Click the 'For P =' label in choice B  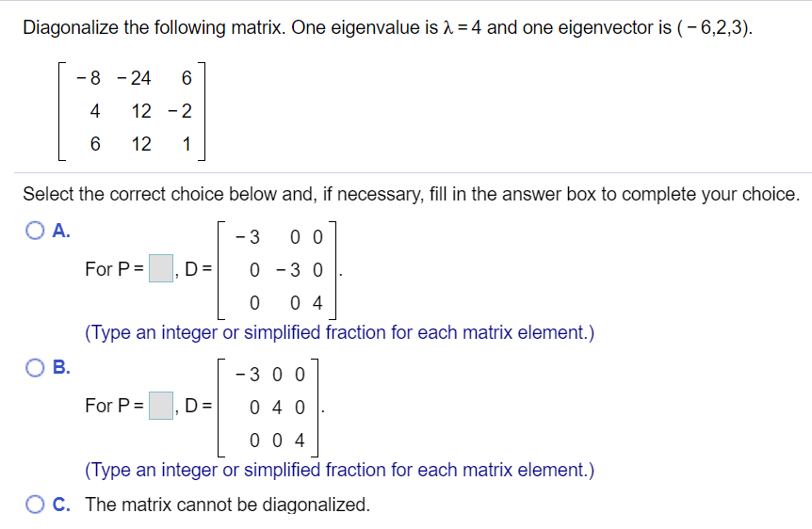coord(114,406)
